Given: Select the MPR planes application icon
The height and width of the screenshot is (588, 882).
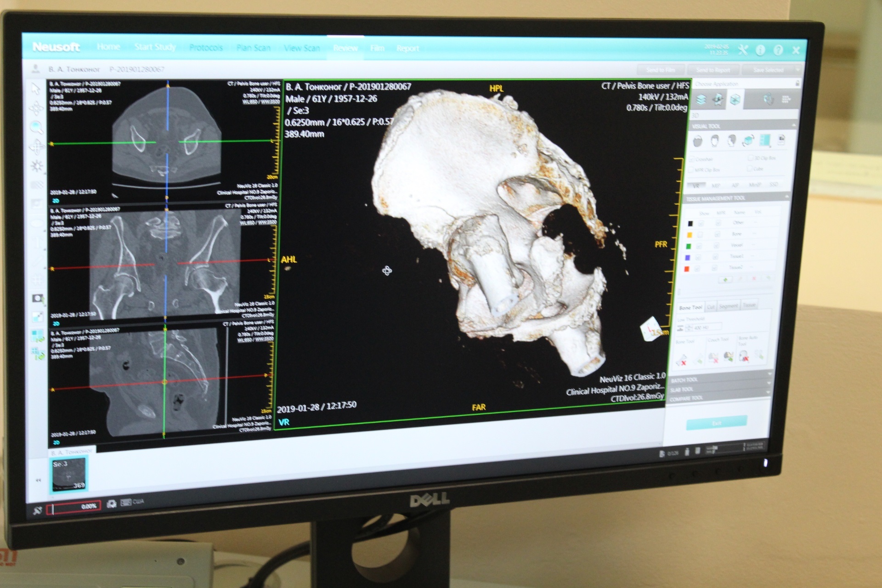Looking at the screenshot, I should 718,99.
